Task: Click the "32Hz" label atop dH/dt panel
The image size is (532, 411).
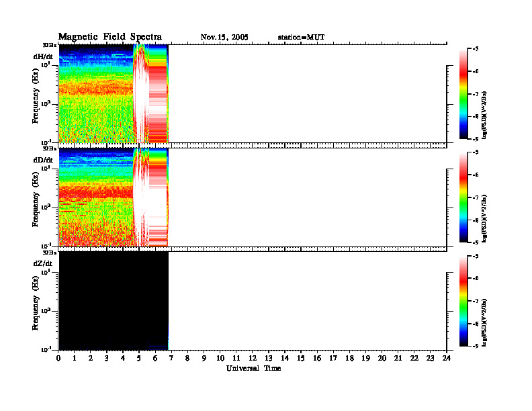Action: [50, 45]
